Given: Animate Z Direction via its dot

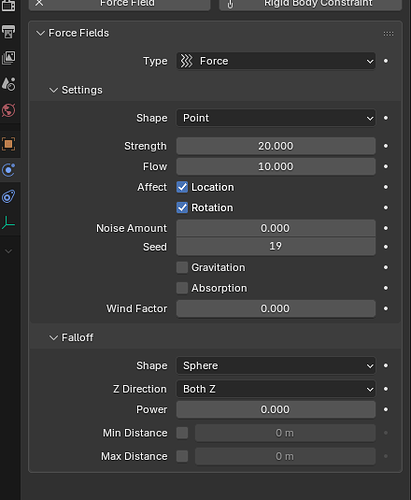Looking at the screenshot, I should pos(386,389).
